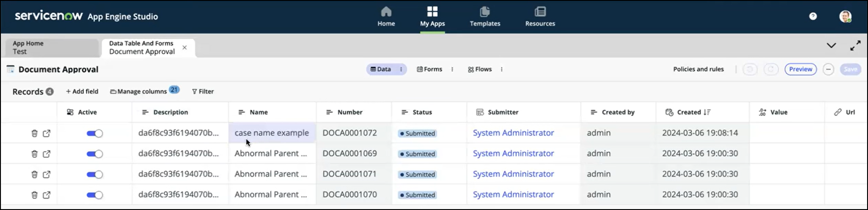Delete the record DOCA0001072 using trash icon
The height and width of the screenshot is (210, 868).
point(34,133)
